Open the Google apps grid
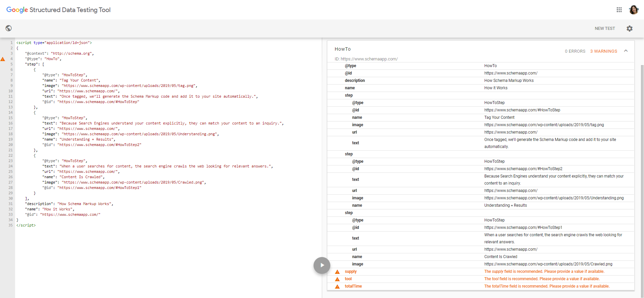This screenshot has height=298, width=644. pyautogui.click(x=619, y=10)
